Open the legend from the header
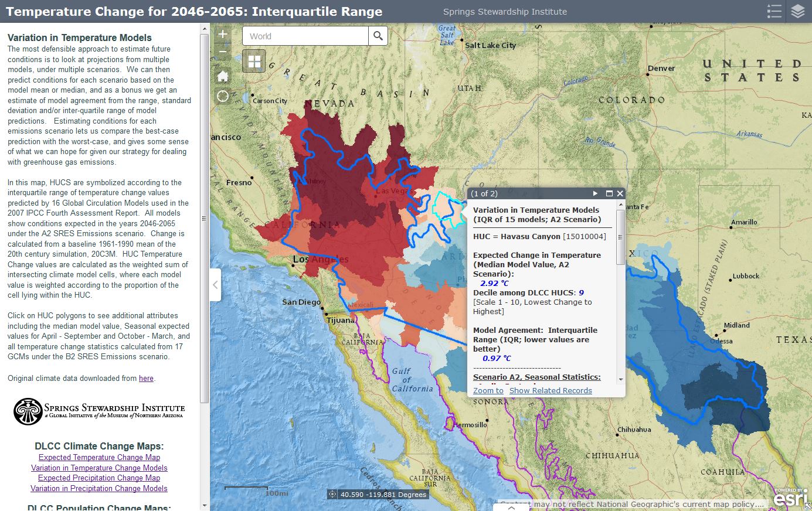The height and width of the screenshot is (511, 812). [774, 11]
